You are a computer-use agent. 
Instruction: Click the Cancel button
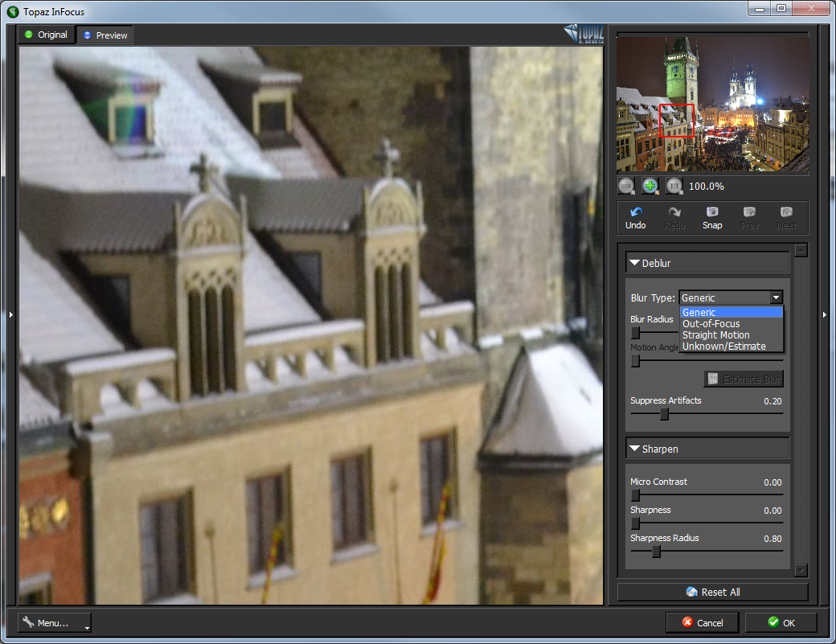tap(702, 622)
